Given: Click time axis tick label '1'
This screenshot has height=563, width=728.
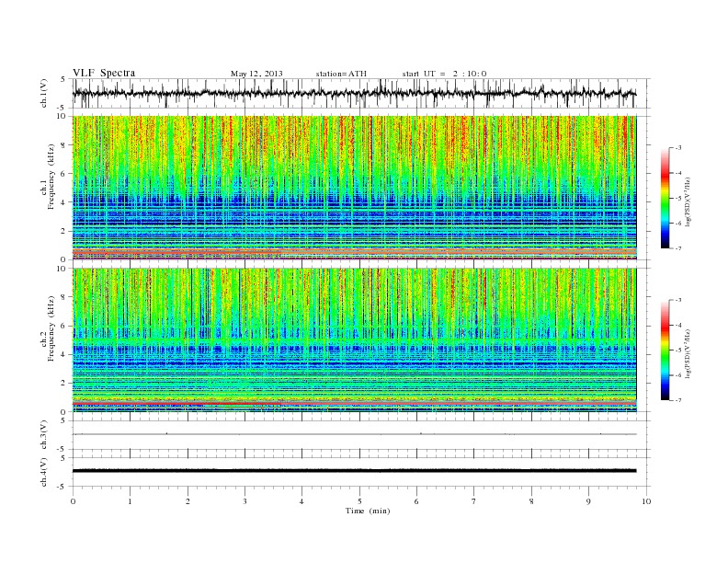Looking at the screenshot, I should 130,501.
